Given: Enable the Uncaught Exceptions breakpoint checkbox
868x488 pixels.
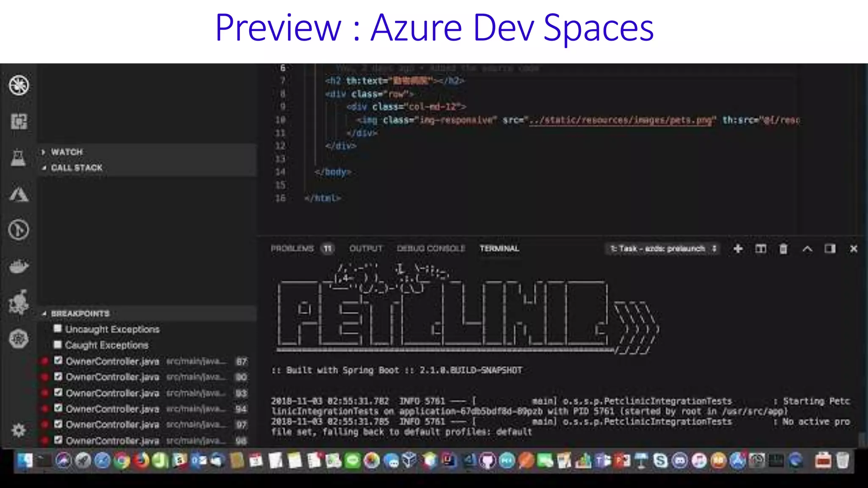Looking at the screenshot, I should [58, 329].
